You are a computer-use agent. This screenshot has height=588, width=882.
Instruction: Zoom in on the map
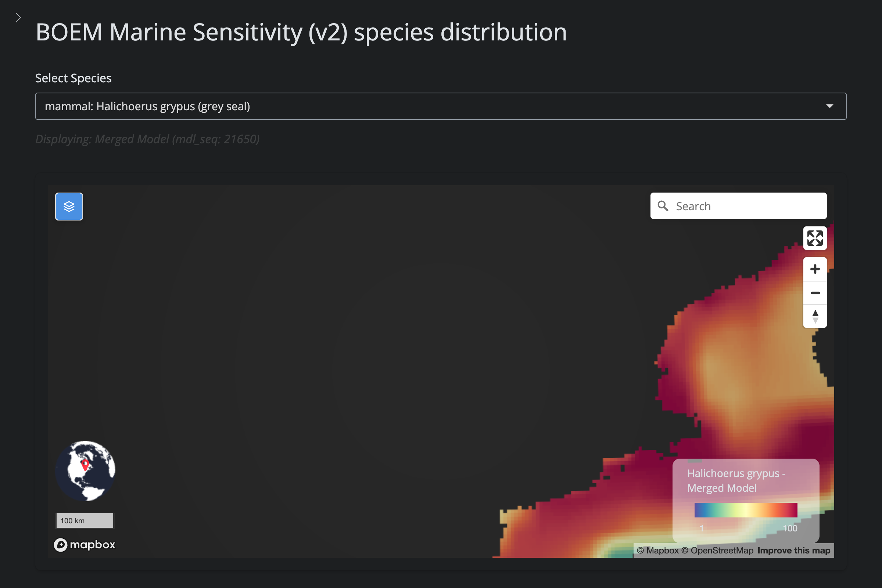pos(814,269)
